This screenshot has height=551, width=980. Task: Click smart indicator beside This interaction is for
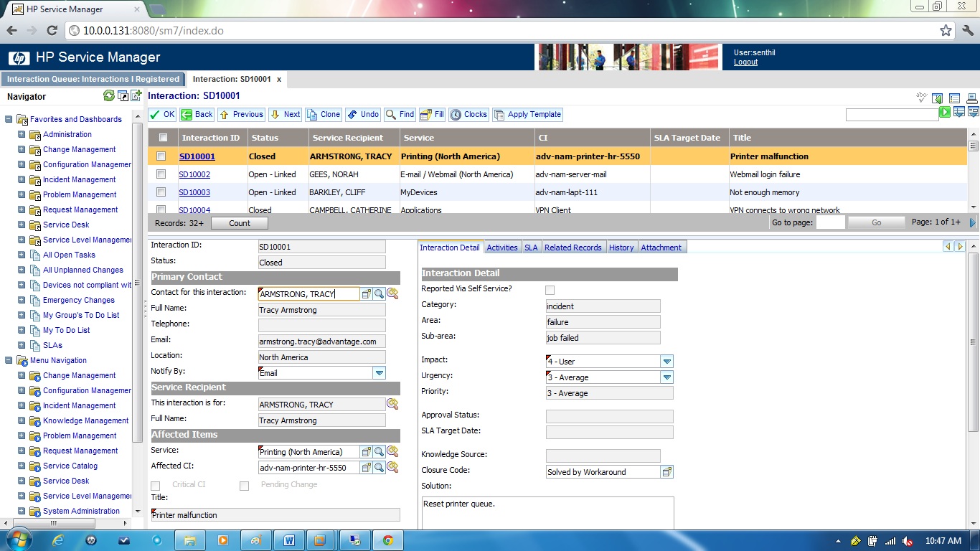pos(392,404)
